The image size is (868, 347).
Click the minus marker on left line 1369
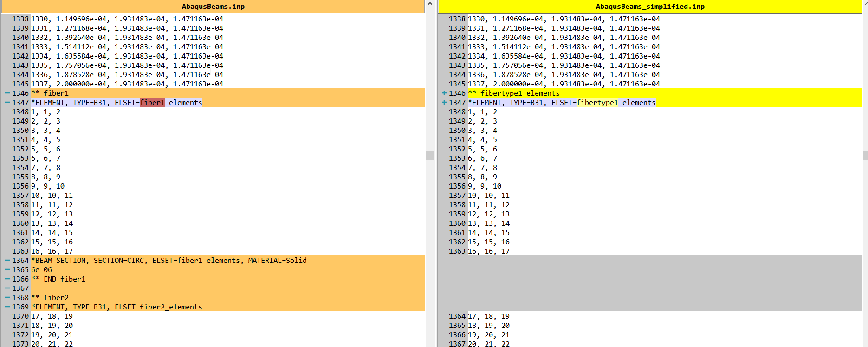coord(7,307)
